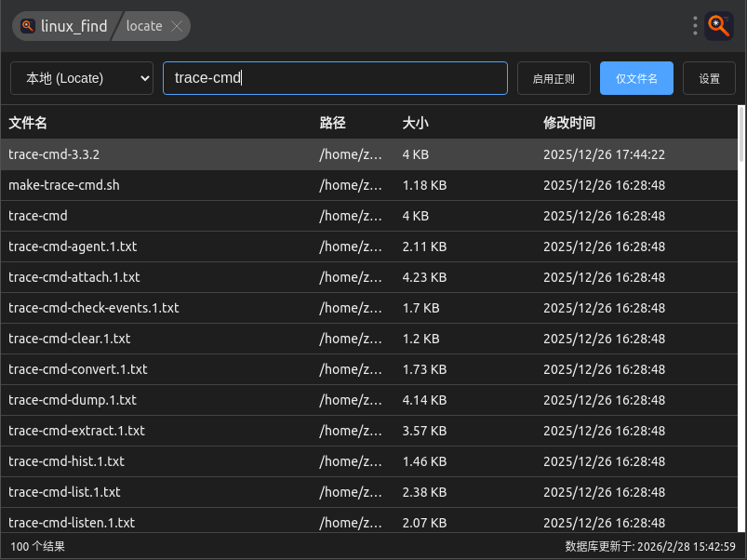The image size is (747, 560).
Task: Sort results by 修改时间 column header
Action: pyautogui.click(x=569, y=123)
